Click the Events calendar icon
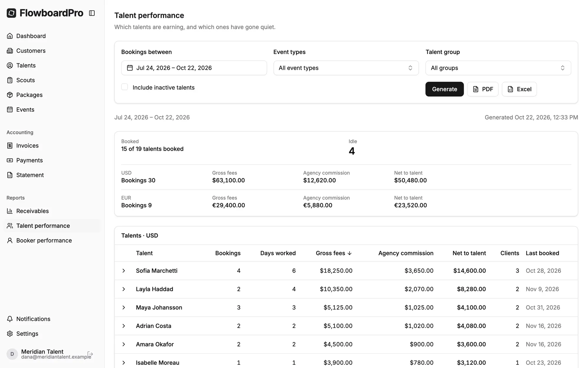Image resolution: width=588 pixels, height=368 pixels. point(10,110)
